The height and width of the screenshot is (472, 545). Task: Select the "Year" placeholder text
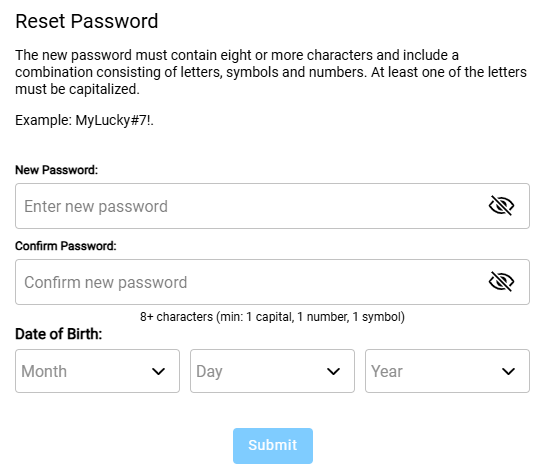(x=387, y=371)
